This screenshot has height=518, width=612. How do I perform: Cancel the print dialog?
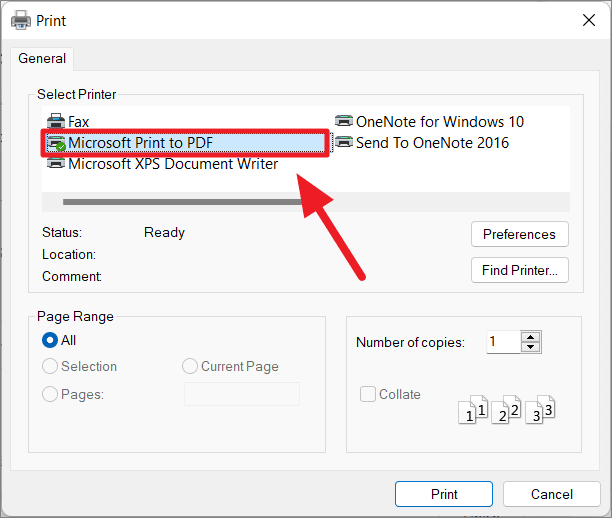pyautogui.click(x=552, y=494)
